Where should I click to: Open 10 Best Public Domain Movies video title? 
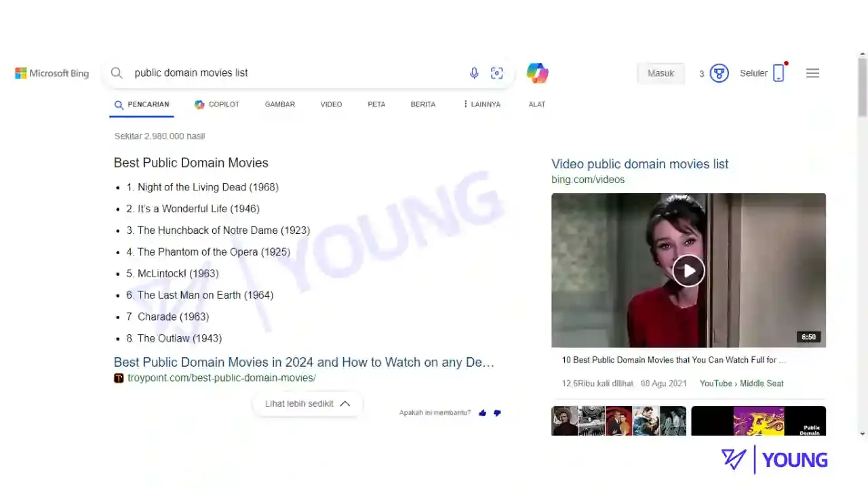[x=674, y=360]
